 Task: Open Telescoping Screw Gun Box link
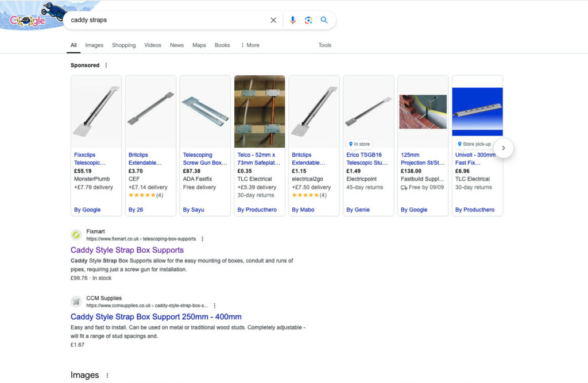pyautogui.click(x=205, y=159)
